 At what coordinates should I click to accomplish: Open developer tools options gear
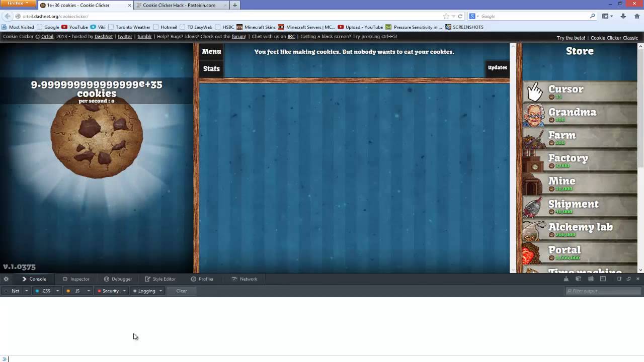6,279
